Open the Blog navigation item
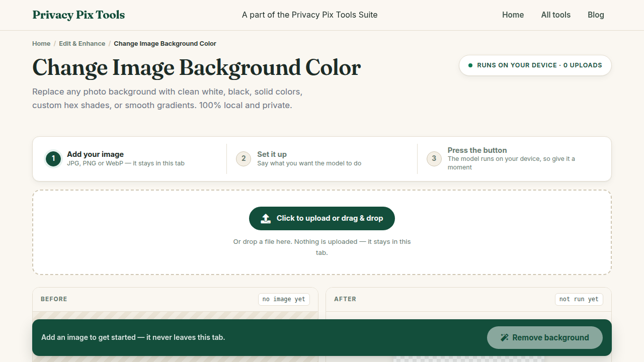This screenshot has width=644, height=362. 596,15
